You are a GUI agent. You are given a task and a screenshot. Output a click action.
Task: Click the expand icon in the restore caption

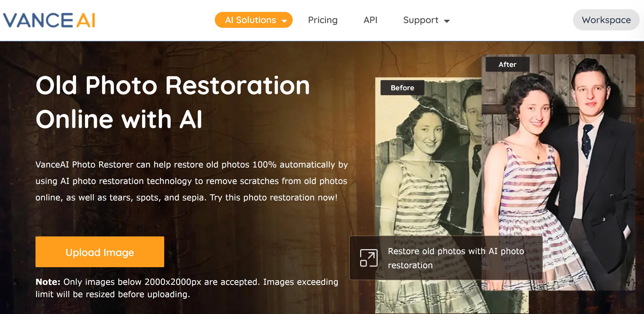[369, 258]
